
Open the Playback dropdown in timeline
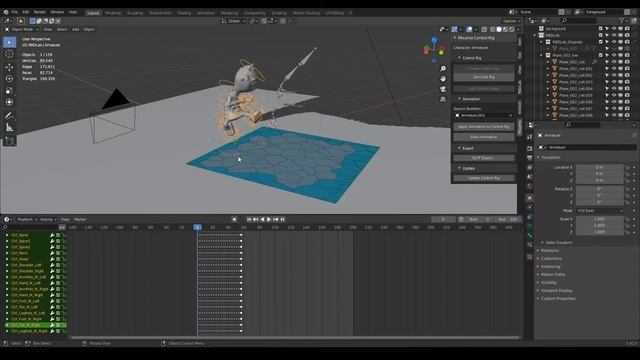click(27, 220)
